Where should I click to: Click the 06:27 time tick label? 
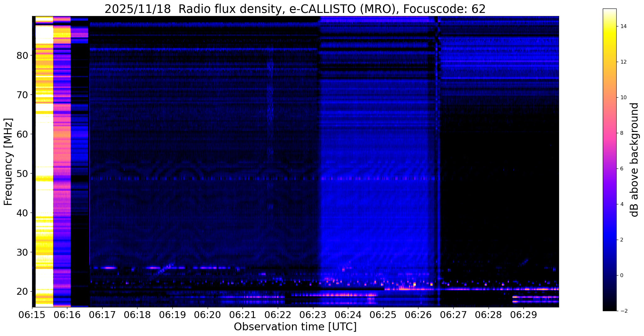tap(453, 314)
